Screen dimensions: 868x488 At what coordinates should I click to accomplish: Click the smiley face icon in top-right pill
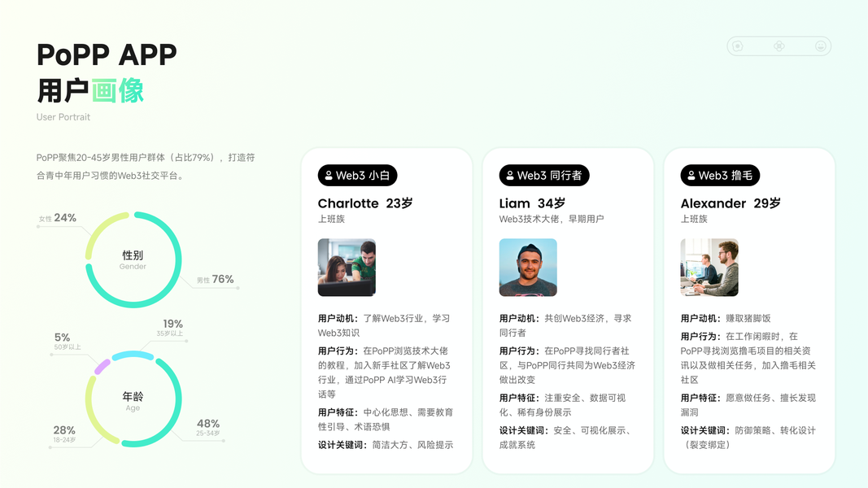click(820, 46)
